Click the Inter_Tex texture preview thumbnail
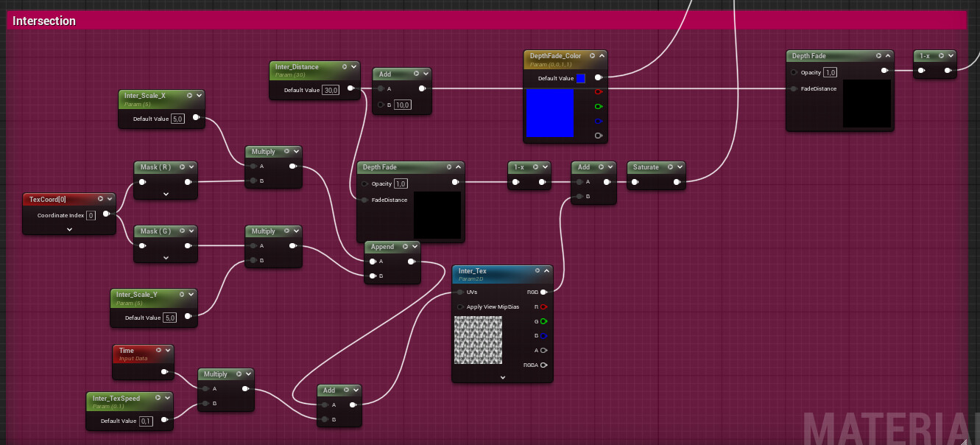 pos(478,340)
